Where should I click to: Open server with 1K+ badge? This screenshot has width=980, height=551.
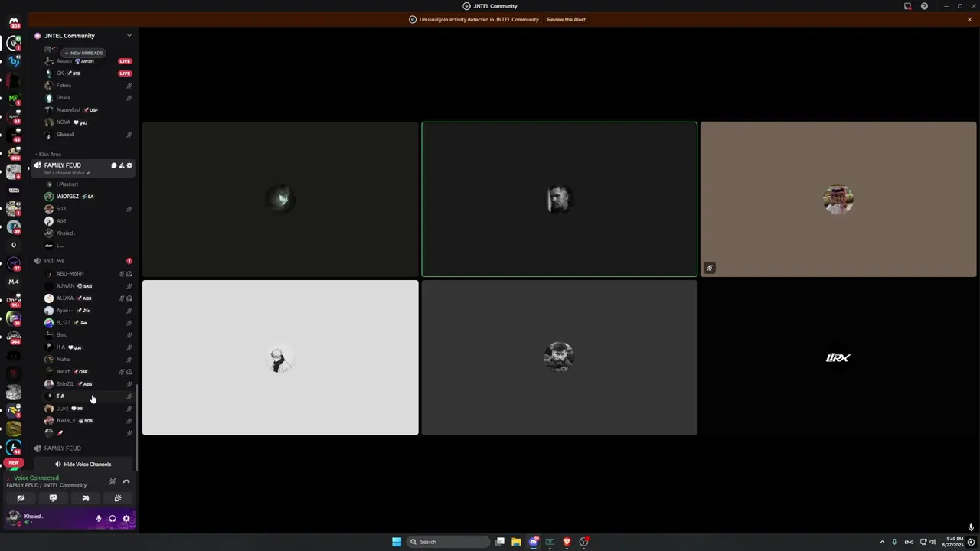[13, 300]
